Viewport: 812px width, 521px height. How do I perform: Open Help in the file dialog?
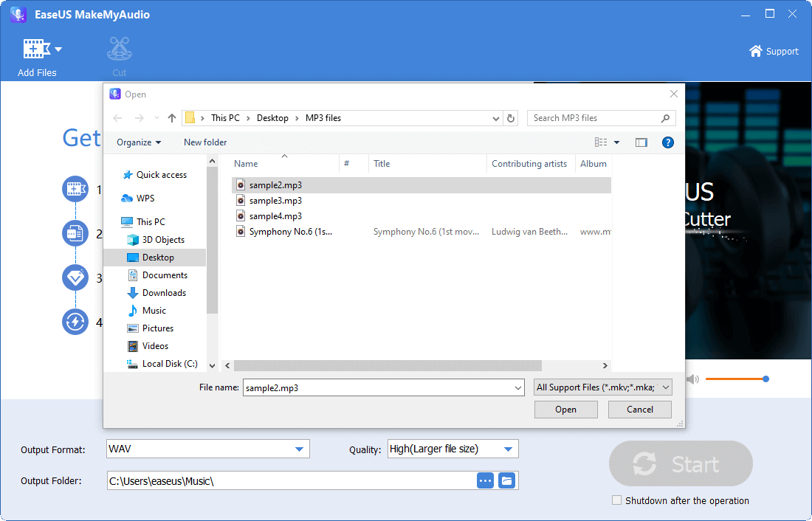click(668, 142)
